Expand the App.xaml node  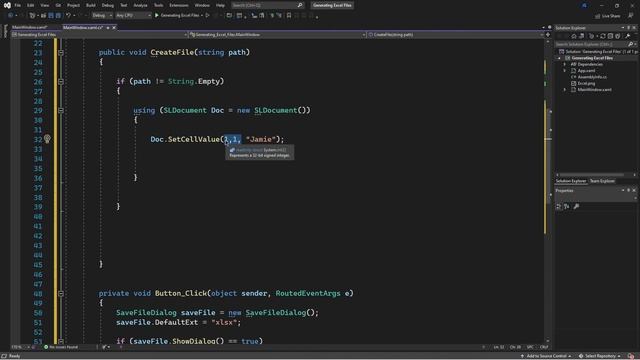click(565, 71)
